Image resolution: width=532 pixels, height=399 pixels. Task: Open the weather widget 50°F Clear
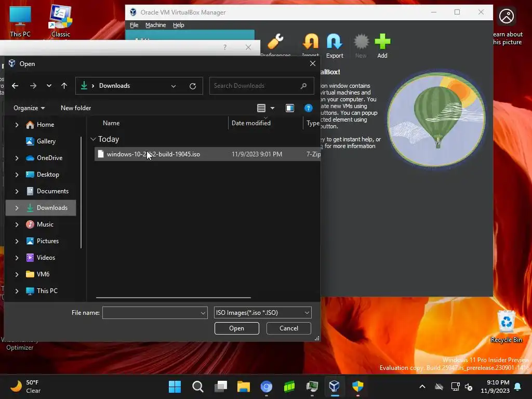25,387
